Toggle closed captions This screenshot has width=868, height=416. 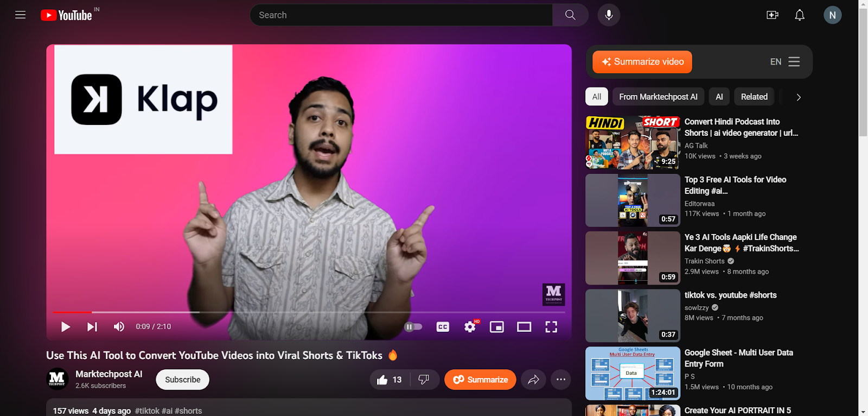pos(443,326)
